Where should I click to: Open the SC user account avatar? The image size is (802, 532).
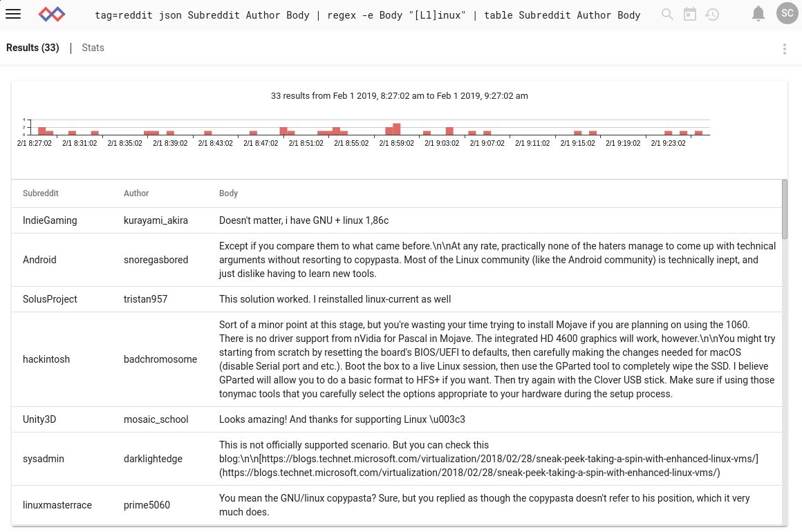click(787, 13)
